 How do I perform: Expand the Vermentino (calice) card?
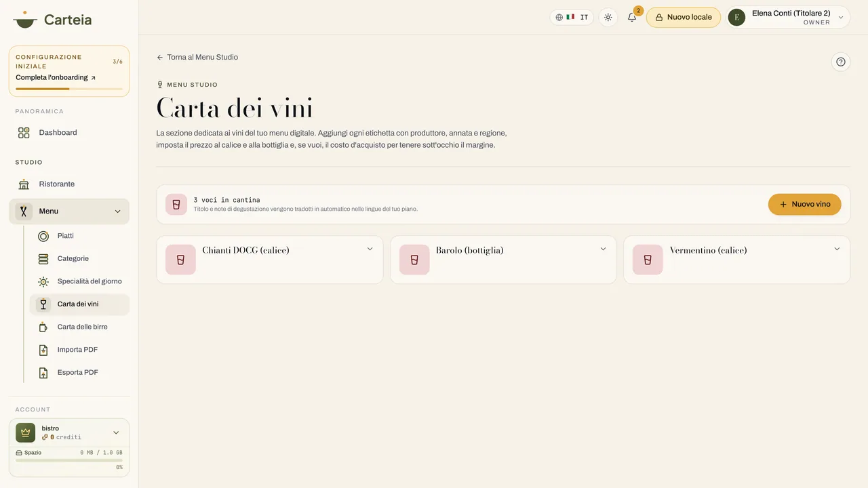tap(837, 249)
